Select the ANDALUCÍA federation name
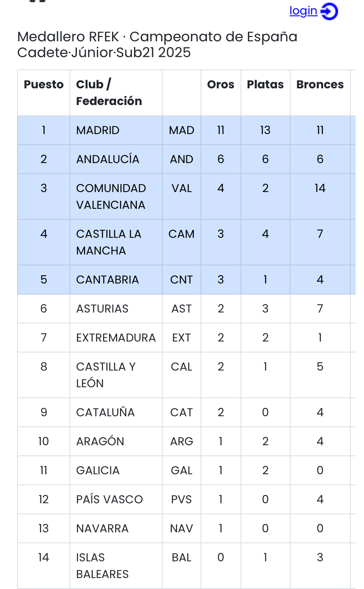364x589 pixels. 108,159
